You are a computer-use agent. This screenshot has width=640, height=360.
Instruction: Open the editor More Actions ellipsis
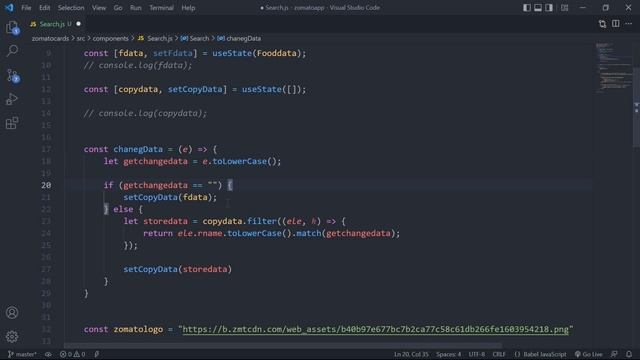(629, 24)
